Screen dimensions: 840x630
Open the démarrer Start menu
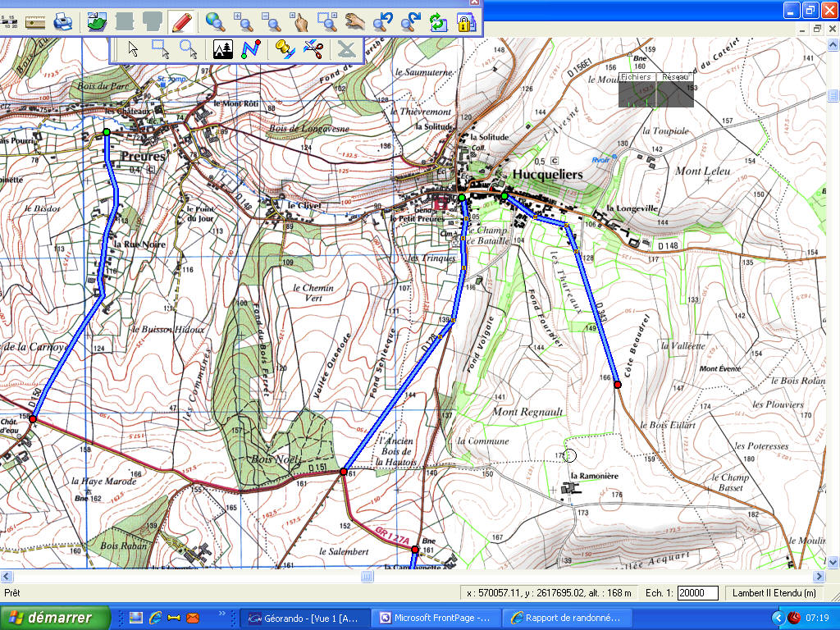(55, 618)
